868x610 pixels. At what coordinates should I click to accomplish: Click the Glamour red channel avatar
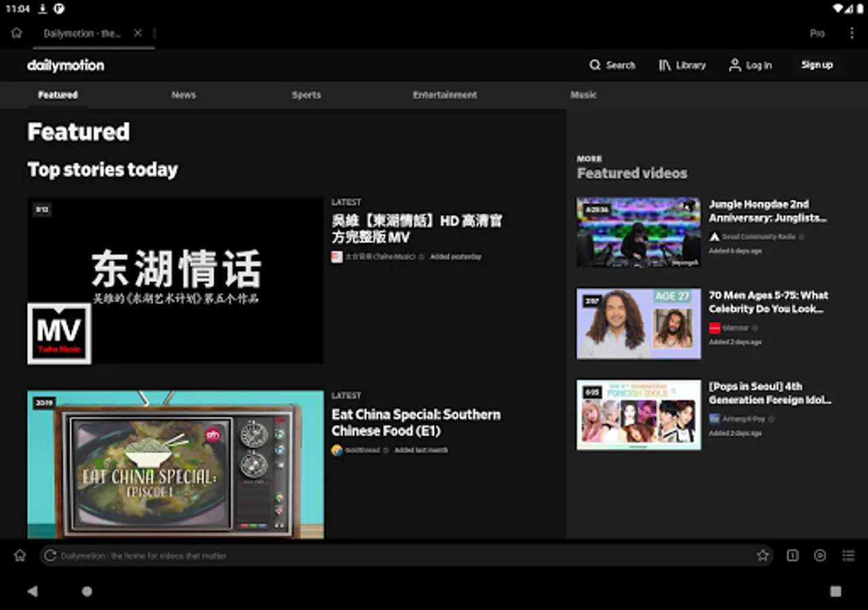click(714, 328)
